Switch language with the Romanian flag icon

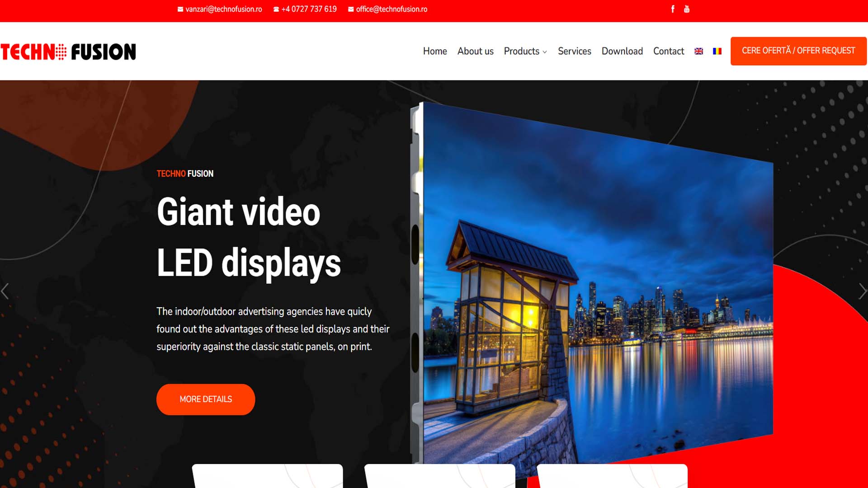point(717,51)
